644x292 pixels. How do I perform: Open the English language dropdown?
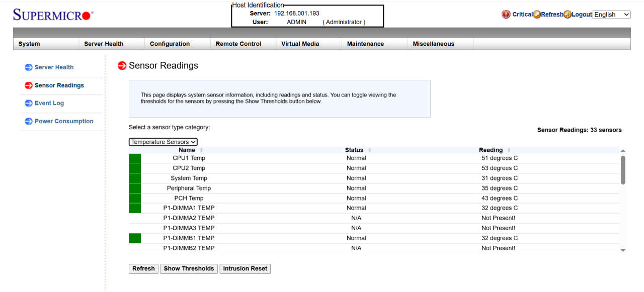(x=611, y=15)
